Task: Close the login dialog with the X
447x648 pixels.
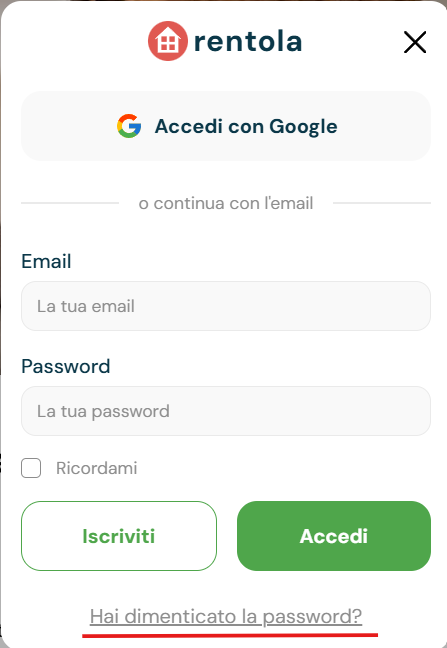Action: (415, 42)
